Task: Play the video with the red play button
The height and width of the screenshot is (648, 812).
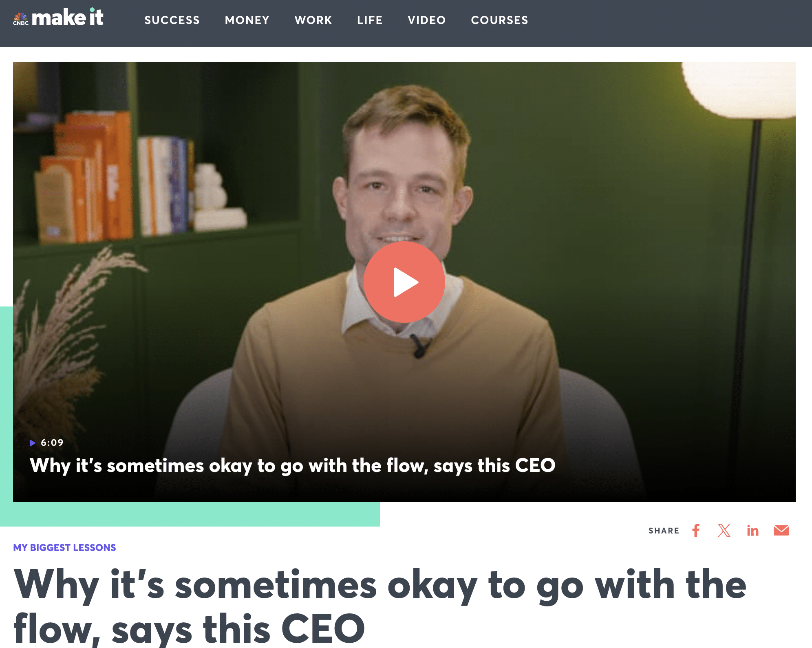Action: pyautogui.click(x=404, y=282)
